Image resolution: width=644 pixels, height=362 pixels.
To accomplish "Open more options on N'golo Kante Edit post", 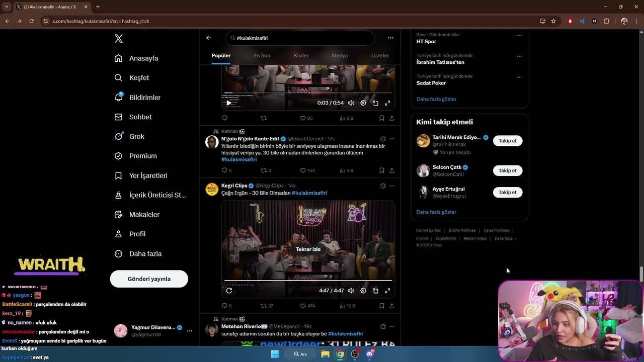I will [x=392, y=139].
